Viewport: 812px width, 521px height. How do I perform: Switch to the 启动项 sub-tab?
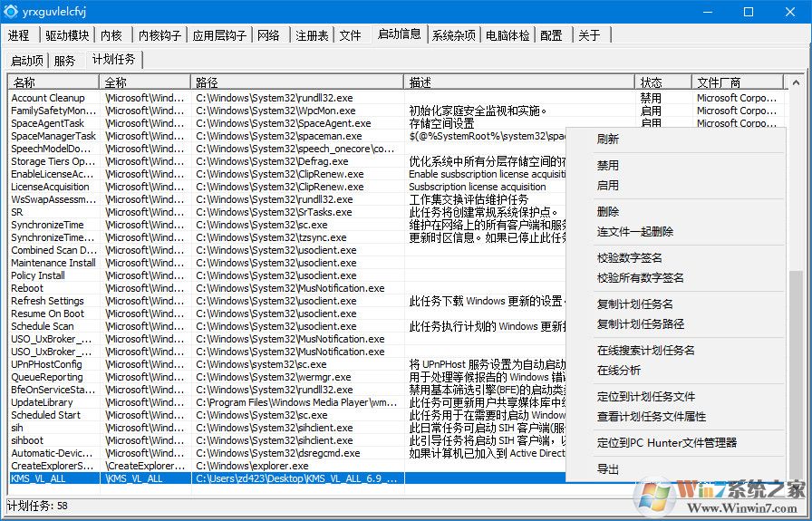coord(26,61)
